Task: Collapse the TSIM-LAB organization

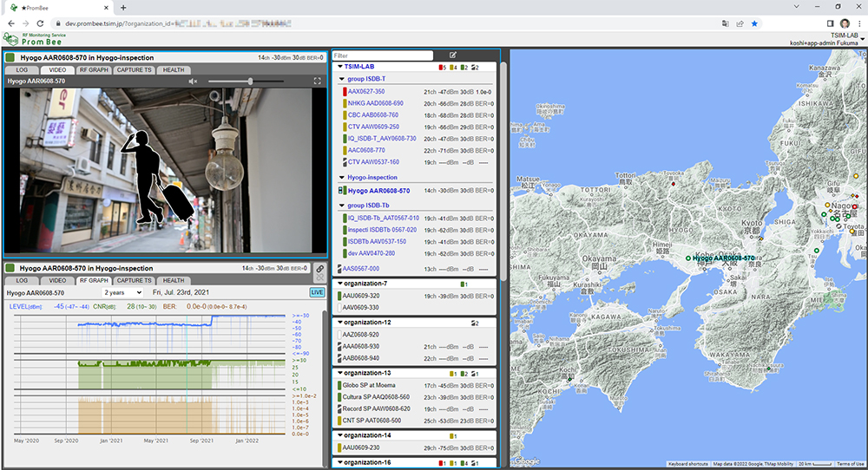Action: click(x=340, y=67)
